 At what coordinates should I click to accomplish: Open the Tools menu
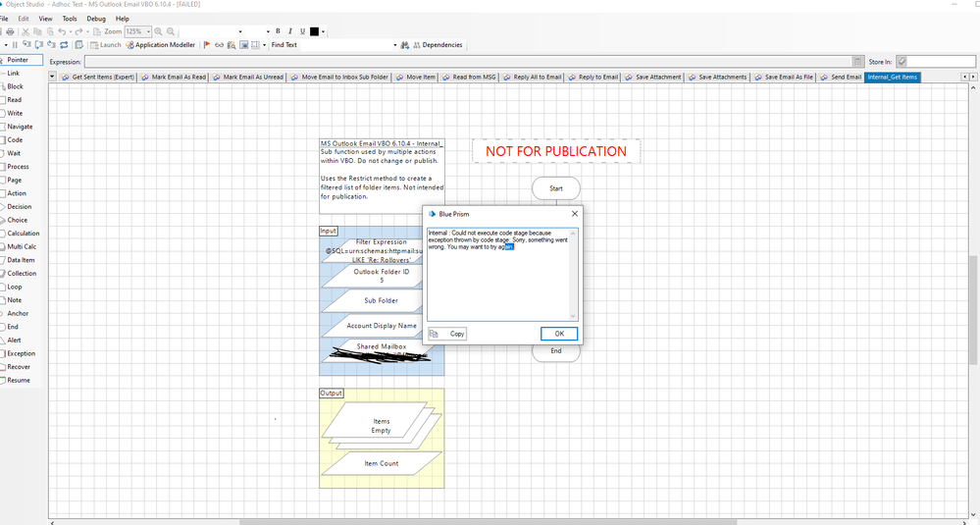(x=70, y=19)
